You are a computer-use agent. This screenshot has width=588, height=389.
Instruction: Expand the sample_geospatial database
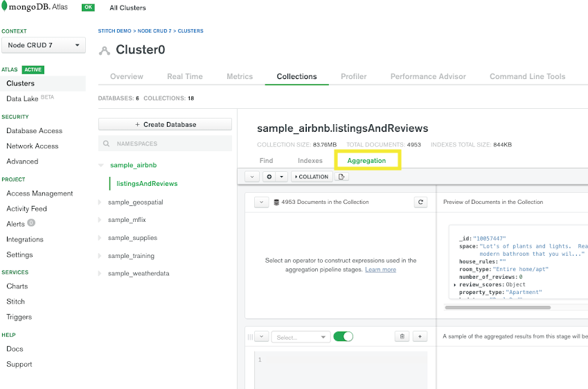tap(100, 202)
